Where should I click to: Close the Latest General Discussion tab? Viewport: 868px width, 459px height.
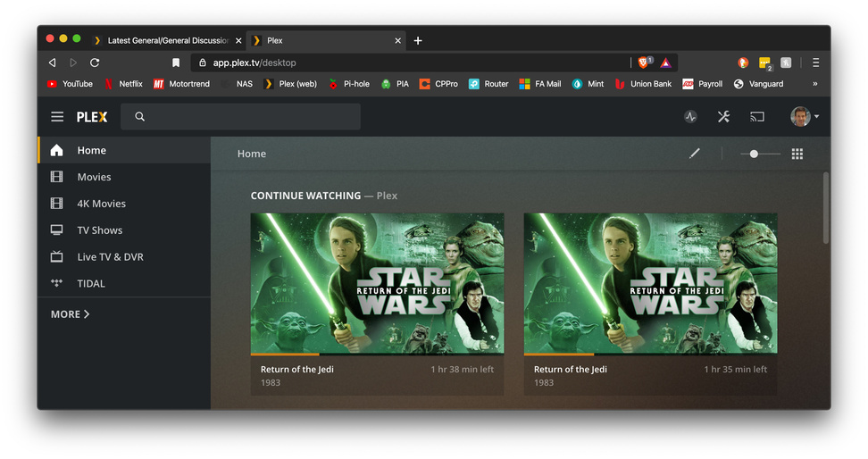(x=238, y=40)
